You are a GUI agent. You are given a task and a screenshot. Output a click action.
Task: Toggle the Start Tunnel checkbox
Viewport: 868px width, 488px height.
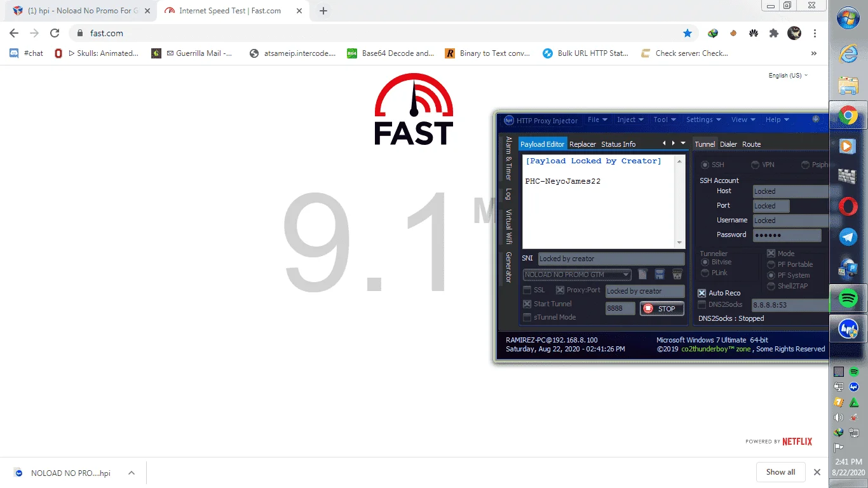click(527, 304)
